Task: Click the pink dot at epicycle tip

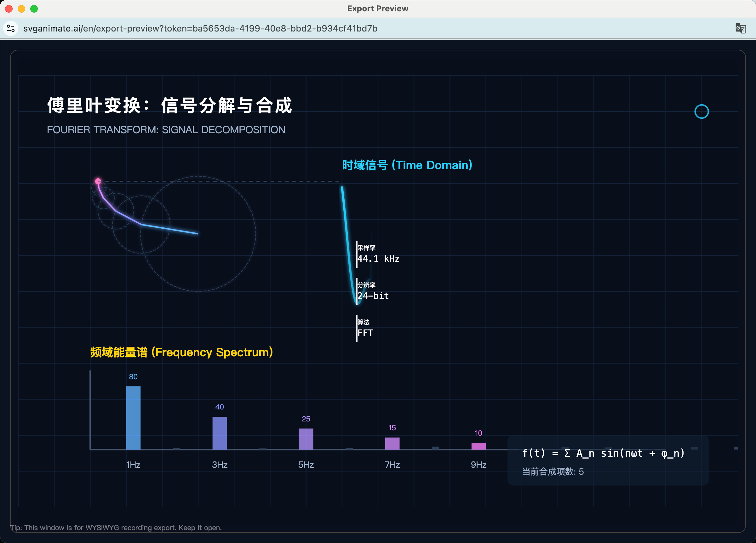Action: tap(98, 181)
